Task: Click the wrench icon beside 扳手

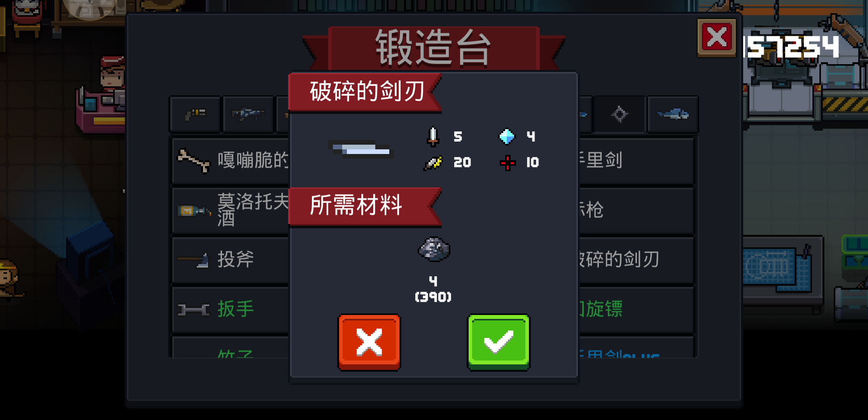Action: tap(193, 310)
